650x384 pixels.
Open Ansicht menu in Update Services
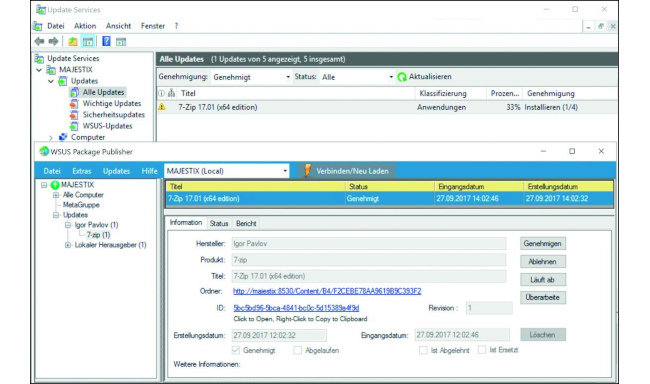118,26
